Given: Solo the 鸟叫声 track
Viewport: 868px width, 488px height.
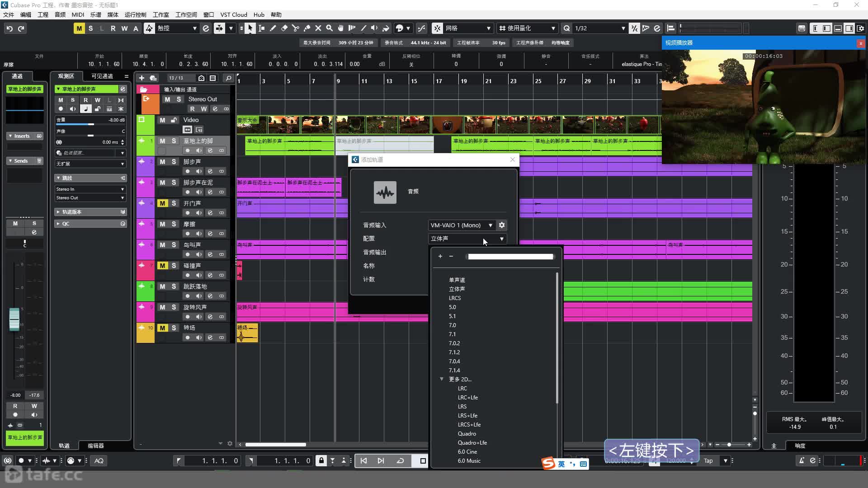Looking at the screenshot, I should pyautogui.click(x=174, y=245).
